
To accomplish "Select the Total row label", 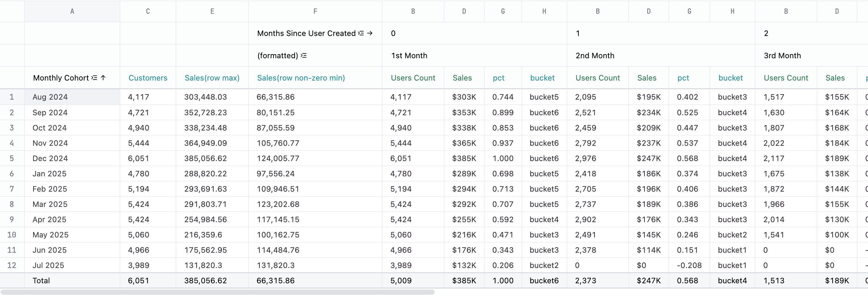I will [x=41, y=280].
